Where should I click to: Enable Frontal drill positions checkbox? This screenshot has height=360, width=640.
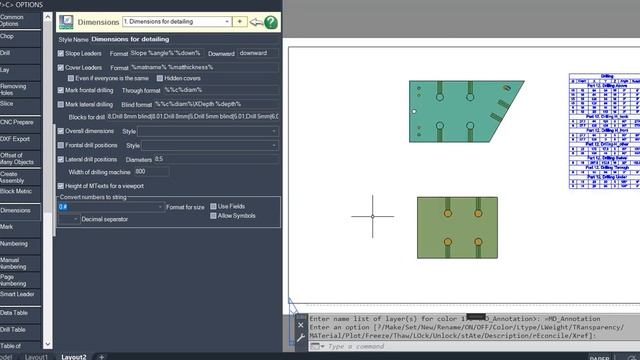(x=61, y=145)
